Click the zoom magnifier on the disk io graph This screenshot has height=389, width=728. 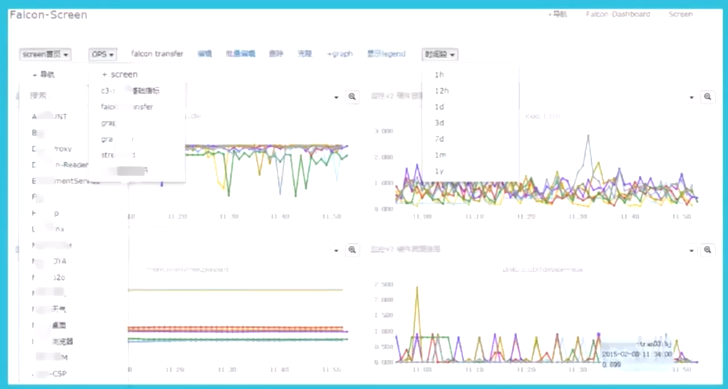click(x=707, y=250)
